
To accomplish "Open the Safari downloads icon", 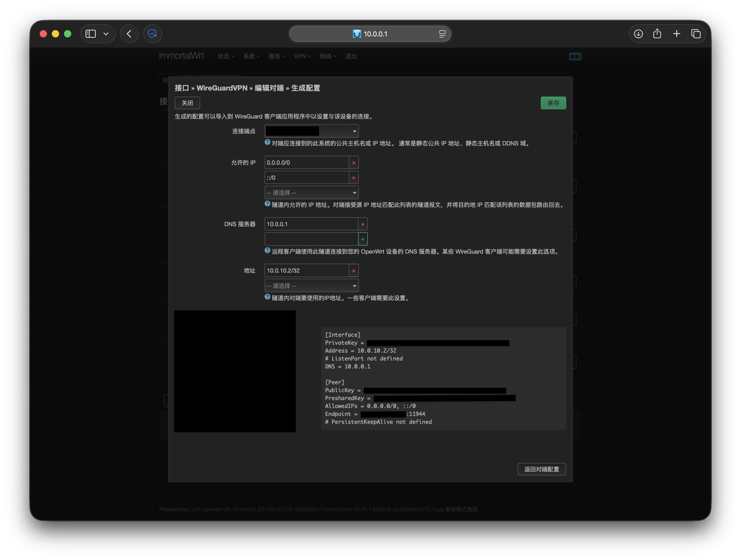I will [x=638, y=34].
